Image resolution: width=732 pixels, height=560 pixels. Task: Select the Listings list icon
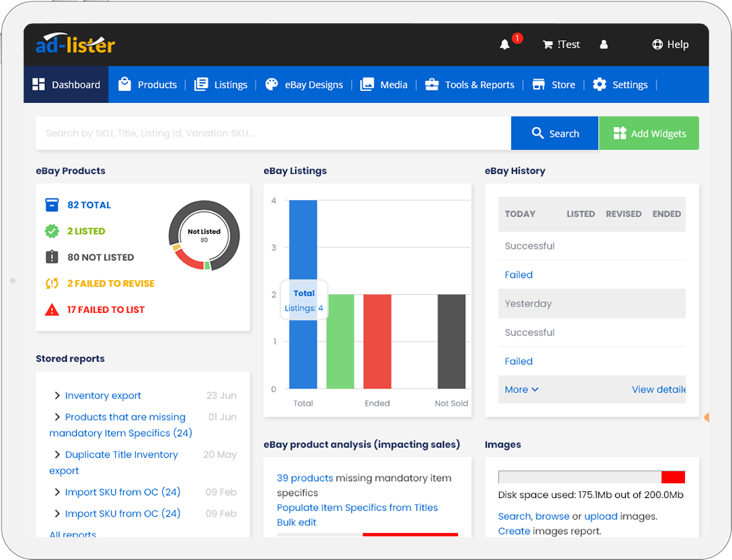[202, 84]
